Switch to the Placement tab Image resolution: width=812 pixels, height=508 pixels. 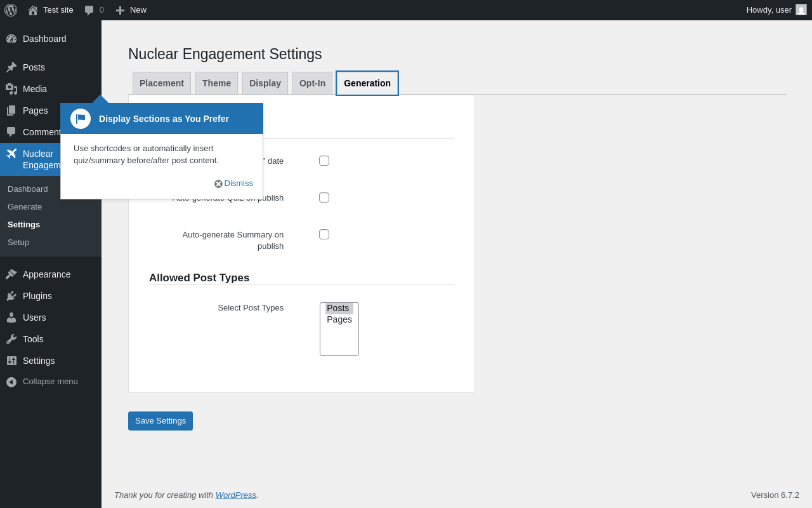coord(162,83)
